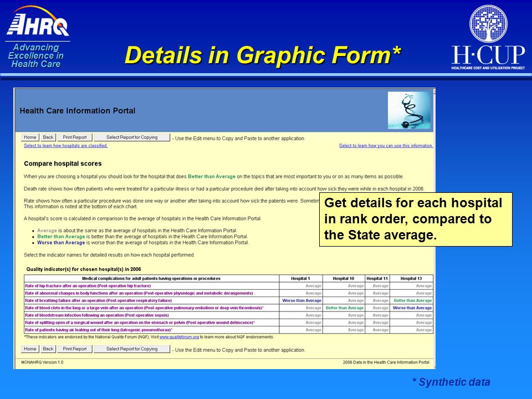
Task: Open Rate of bloodstream infection following an operation indicator
Action: 96,315
